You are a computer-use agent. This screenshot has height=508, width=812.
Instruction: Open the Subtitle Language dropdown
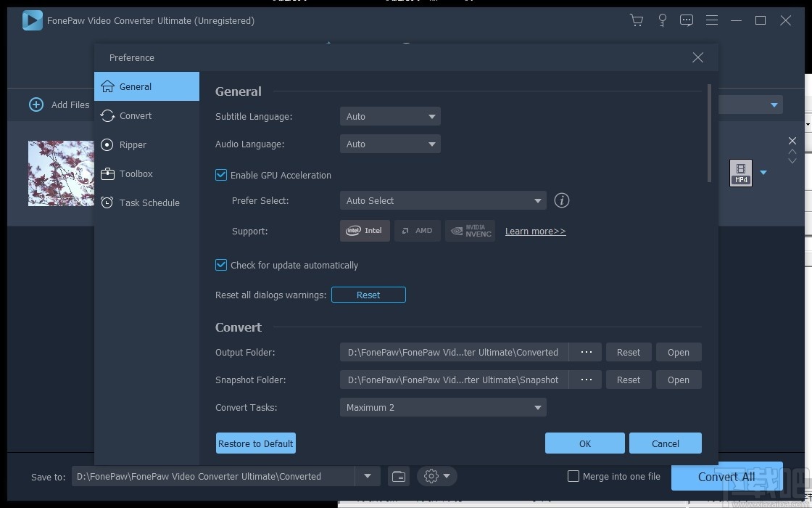[390, 116]
